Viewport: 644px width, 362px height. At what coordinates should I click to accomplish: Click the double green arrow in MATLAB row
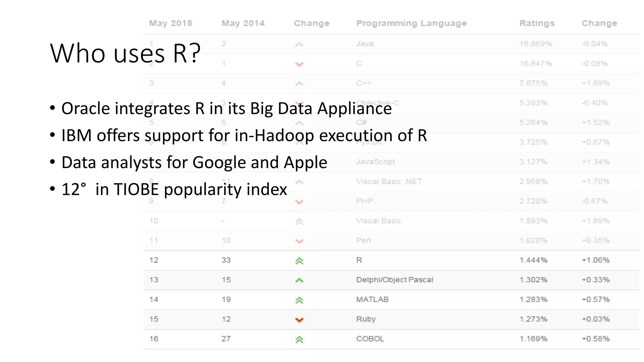coord(299,300)
